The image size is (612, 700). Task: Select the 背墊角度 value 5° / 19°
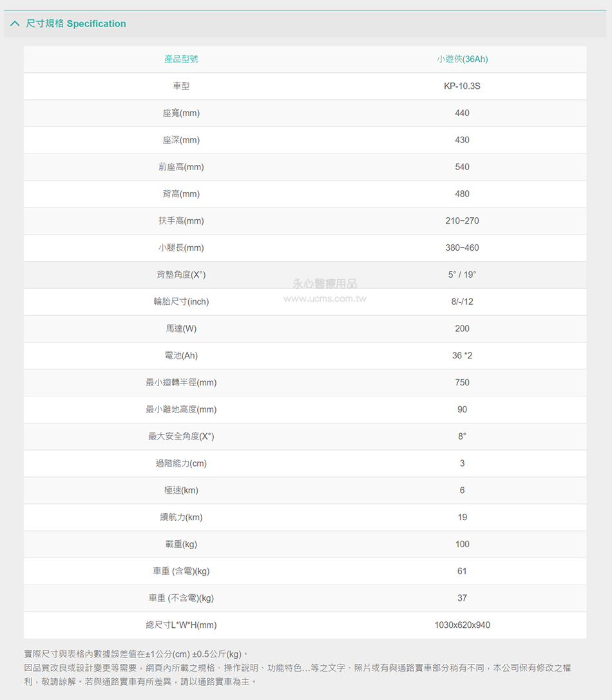point(462,275)
